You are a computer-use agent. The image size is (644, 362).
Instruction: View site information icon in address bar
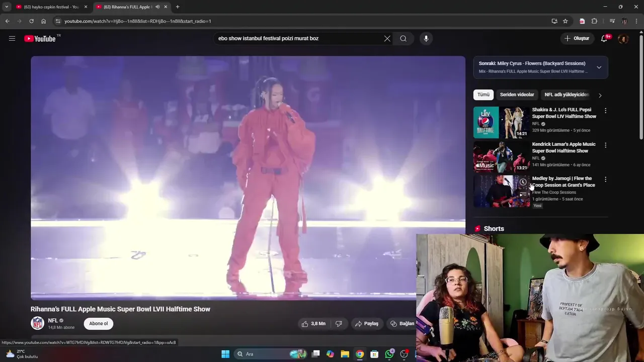pyautogui.click(x=58, y=21)
